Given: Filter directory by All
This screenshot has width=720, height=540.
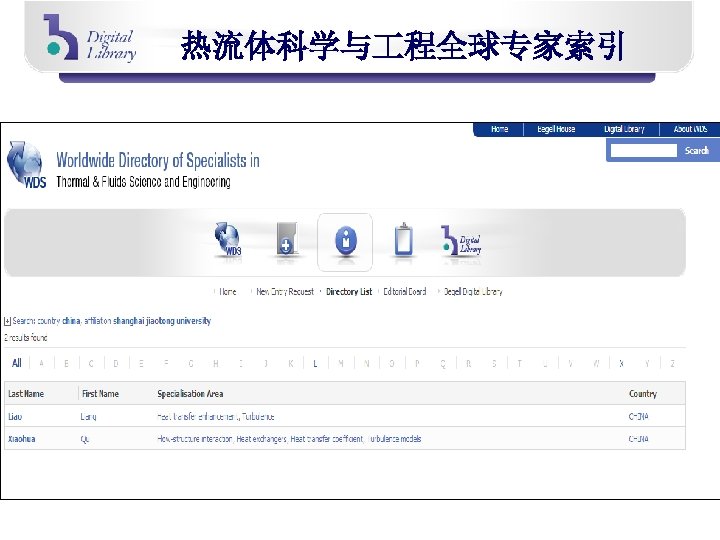Looking at the screenshot, I should click(17, 363).
